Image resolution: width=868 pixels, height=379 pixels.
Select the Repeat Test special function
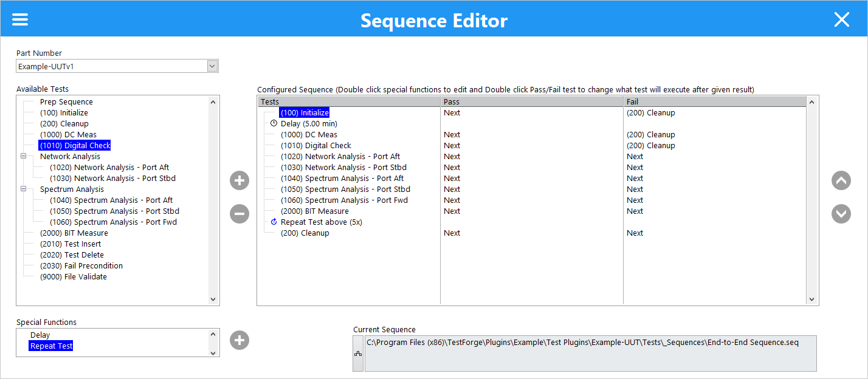[50, 346]
